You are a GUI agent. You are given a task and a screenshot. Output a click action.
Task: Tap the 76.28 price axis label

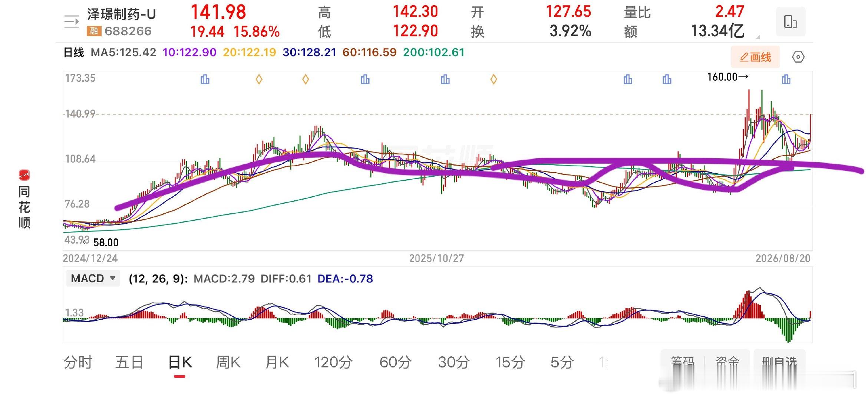(x=77, y=204)
